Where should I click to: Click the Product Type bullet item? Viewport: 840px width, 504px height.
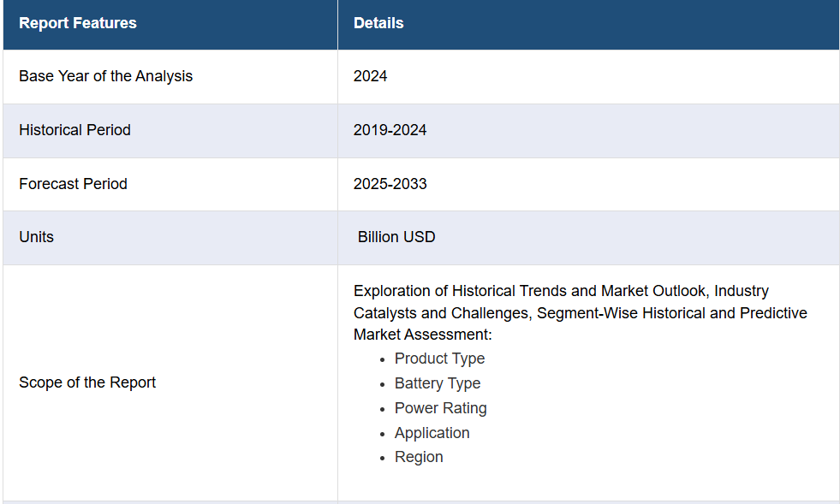click(439, 359)
